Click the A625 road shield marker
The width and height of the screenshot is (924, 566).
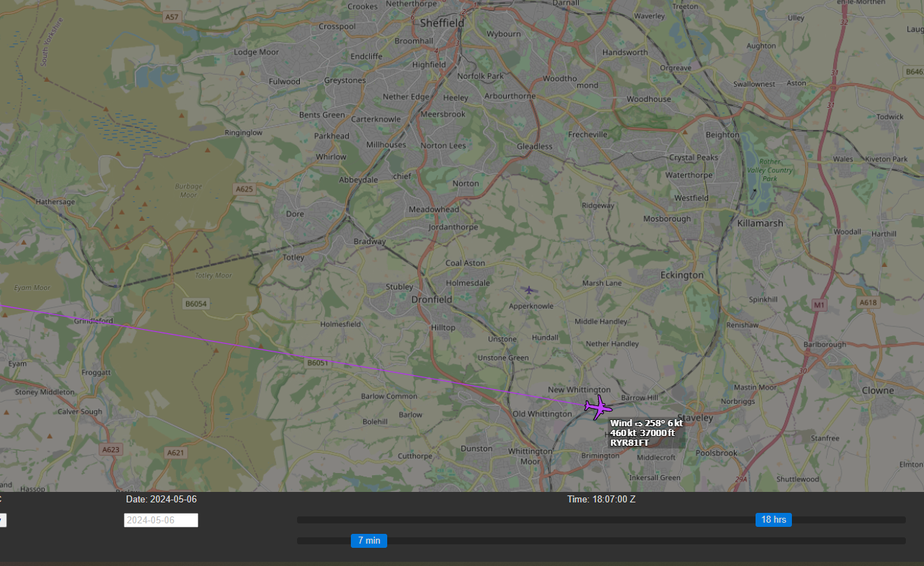point(244,189)
